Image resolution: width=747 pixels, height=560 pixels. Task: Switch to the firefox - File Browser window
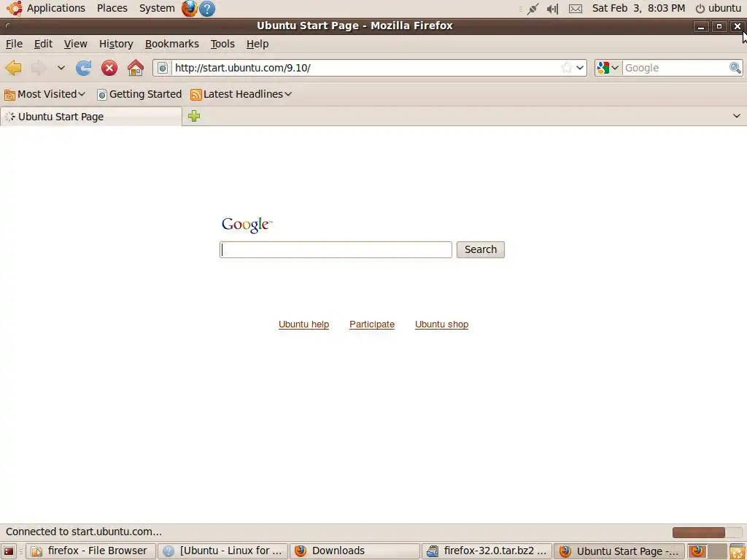(x=90, y=551)
